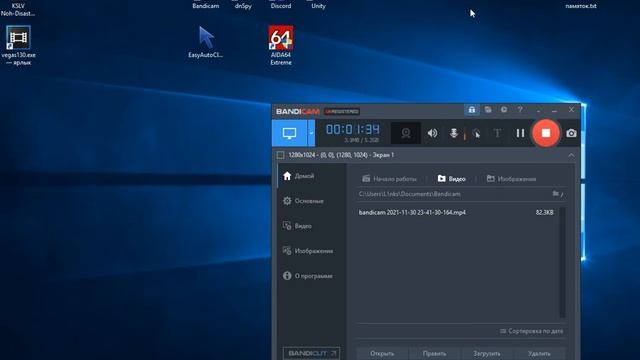The height and width of the screenshot is (360, 640).
Task: Collapse the recording area bar chevron
Action: click(x=571, y=155)
